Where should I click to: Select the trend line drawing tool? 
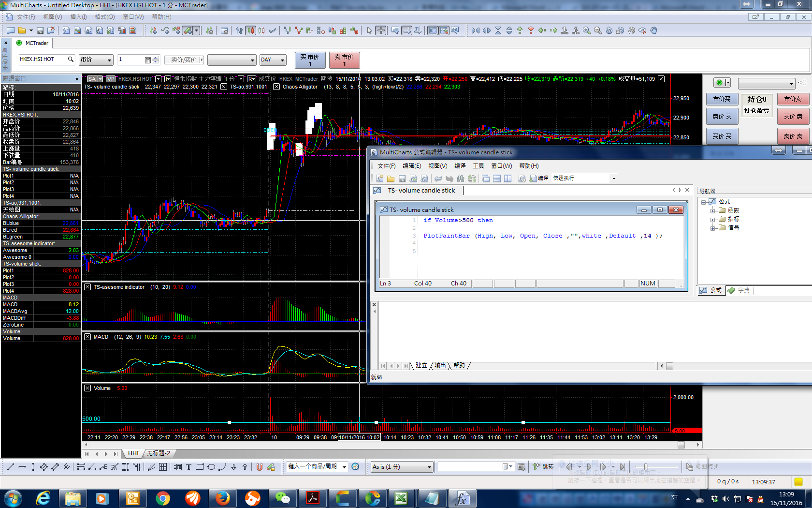click(x=11, y=467)
